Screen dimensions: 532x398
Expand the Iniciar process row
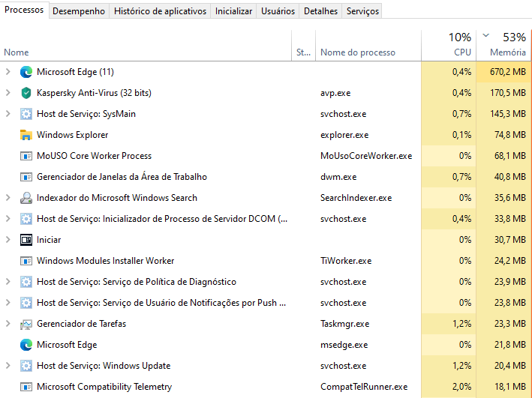coord(8,240)
